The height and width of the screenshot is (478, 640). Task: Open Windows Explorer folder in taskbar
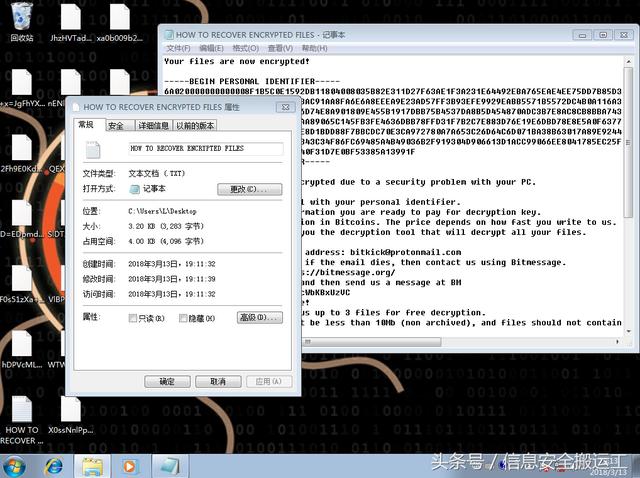tap(93, 467)
